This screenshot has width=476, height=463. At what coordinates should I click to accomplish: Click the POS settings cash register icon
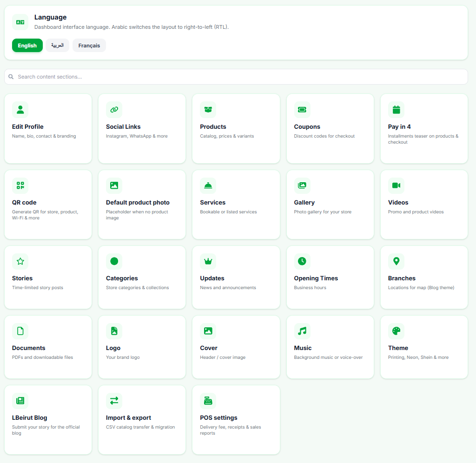click(208, 401)
